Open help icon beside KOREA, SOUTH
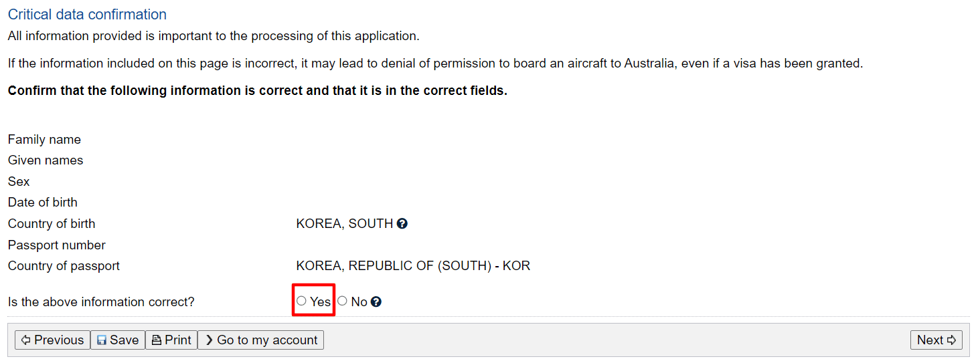Viewport: 980px width, 359px height. click(402, 224)
